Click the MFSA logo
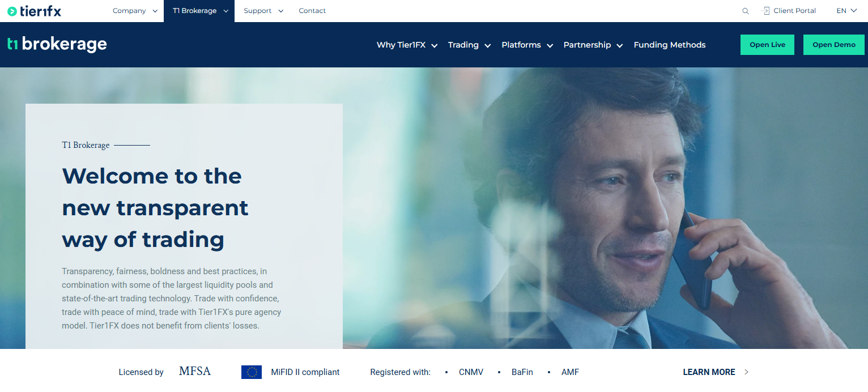 pyautogui.click(x=195, y=372)
